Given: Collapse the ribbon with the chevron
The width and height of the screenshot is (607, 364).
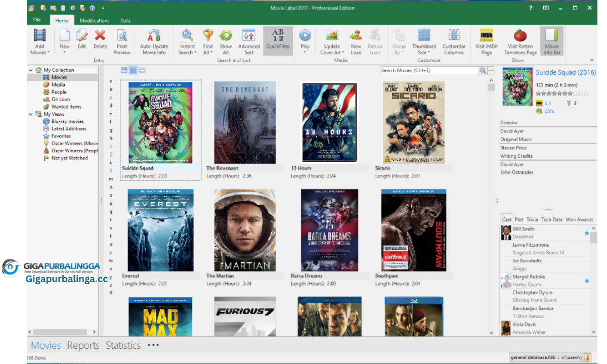Looking at the screenshot, I should 592,61.
